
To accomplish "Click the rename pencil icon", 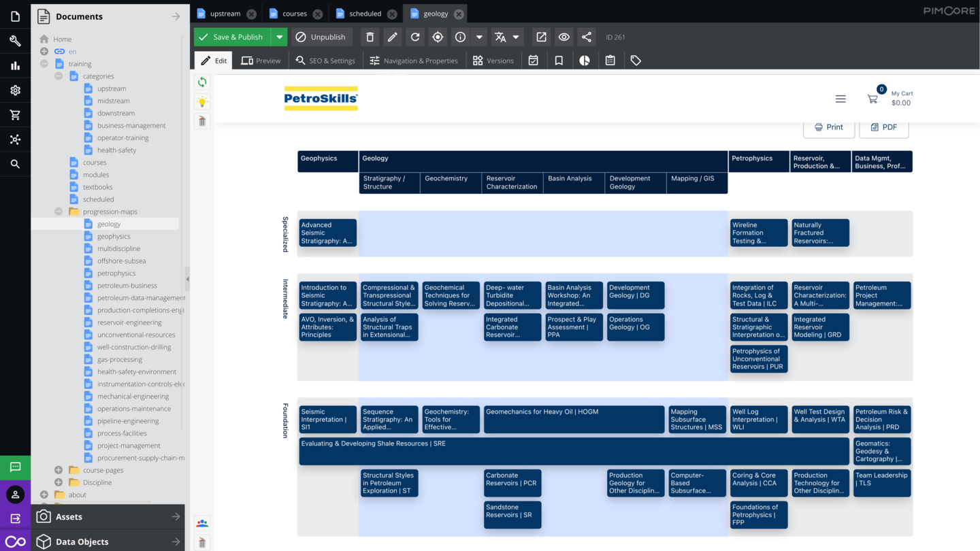I will (392, 37).
